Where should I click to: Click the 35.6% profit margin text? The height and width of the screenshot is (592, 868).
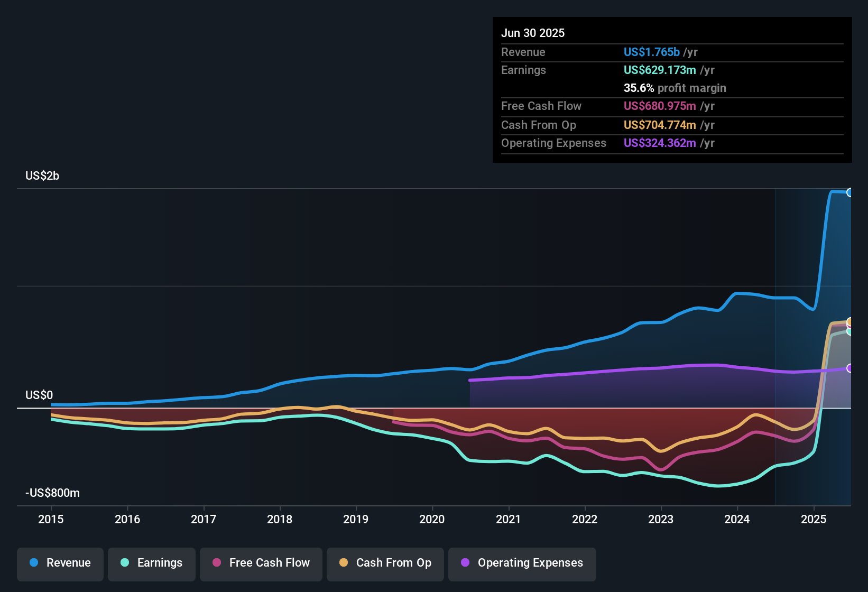(x=675, y=88)
